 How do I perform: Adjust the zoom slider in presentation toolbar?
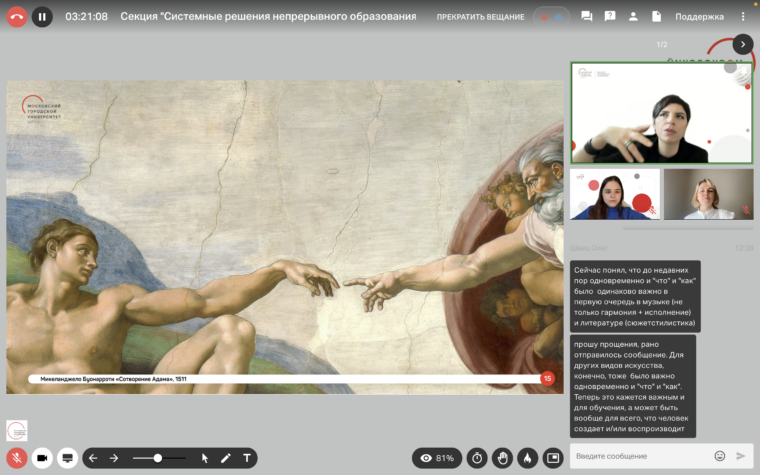157,458
